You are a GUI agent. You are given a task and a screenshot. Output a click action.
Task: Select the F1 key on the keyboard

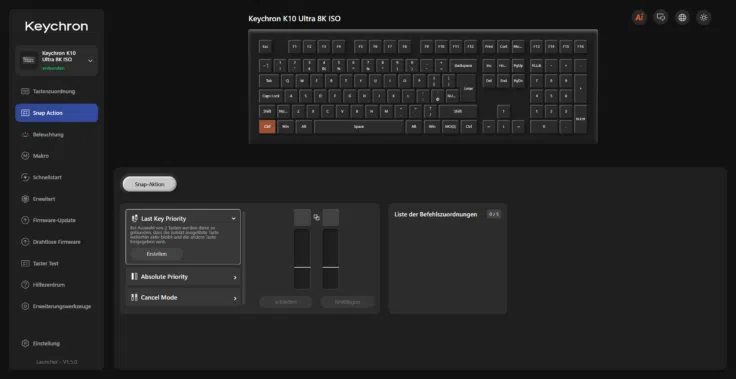point(294,46)
